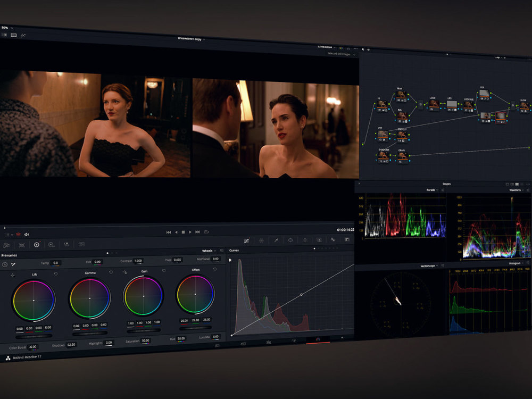Screen dimensions: 532x399
Task: Open the viewer zoom 80% dropdown
Action: [x=7, y=28]
